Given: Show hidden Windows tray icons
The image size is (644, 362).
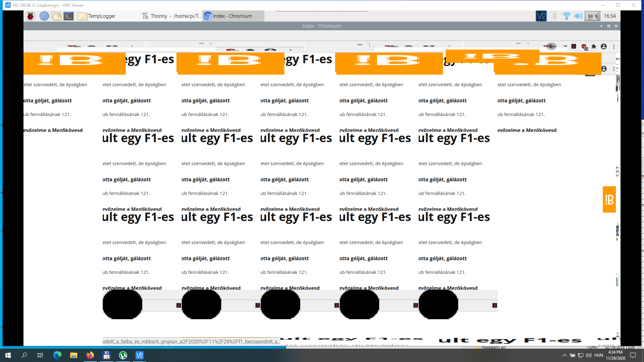Looking at the screenshot, I should coord(564,355).
